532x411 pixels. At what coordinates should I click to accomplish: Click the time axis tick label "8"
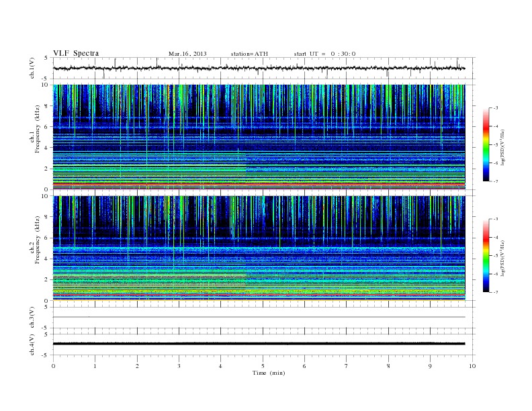click(388, 366)
